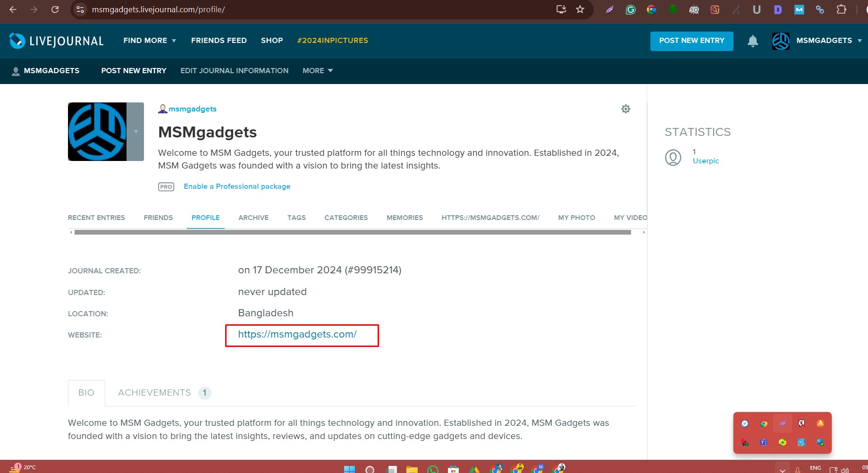This screenshot has width=868, height=473.
Task: Open the purple feather extension in Chrome toolbar
Action: (609, 9)
